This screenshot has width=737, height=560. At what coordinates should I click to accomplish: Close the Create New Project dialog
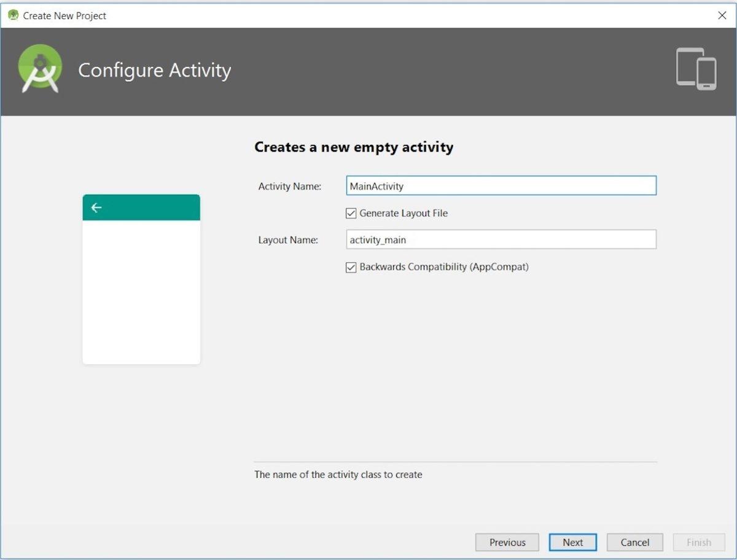tap(722, 15)
